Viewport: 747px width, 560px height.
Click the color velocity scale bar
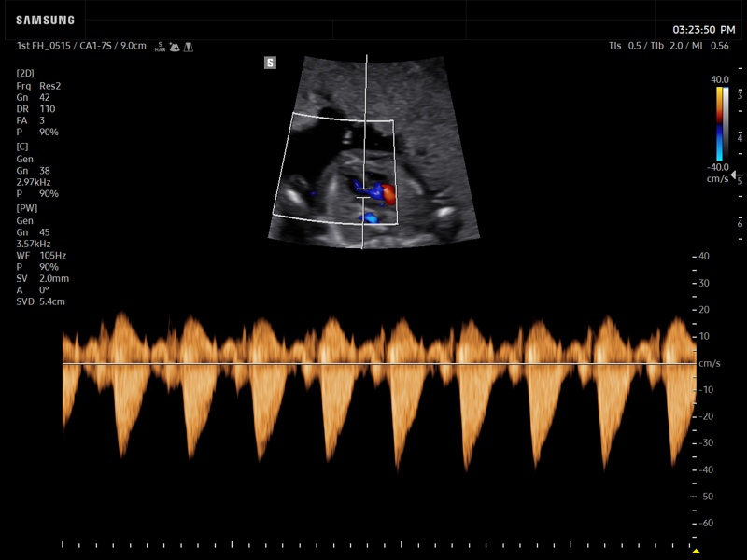[721, 121]
